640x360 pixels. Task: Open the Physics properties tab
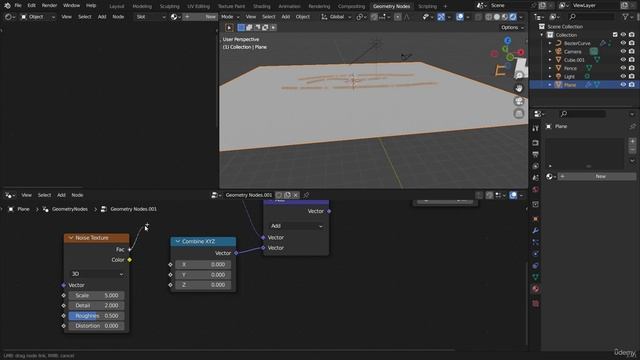[536, 254]
